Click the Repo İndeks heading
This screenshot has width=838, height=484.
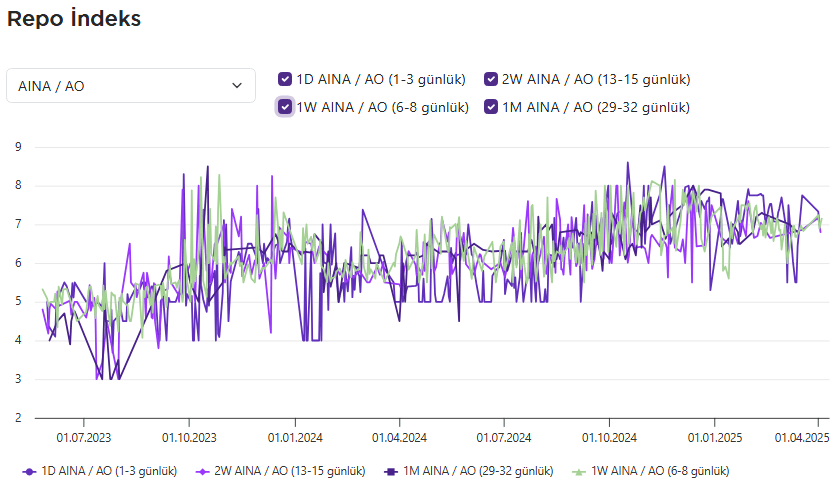[x=74, y=18]
